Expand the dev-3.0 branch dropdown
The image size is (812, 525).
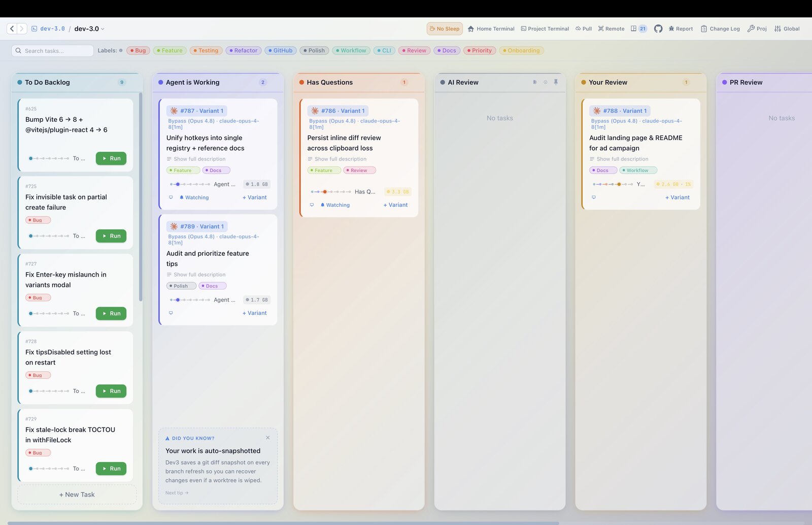click(x=89, y=29)
